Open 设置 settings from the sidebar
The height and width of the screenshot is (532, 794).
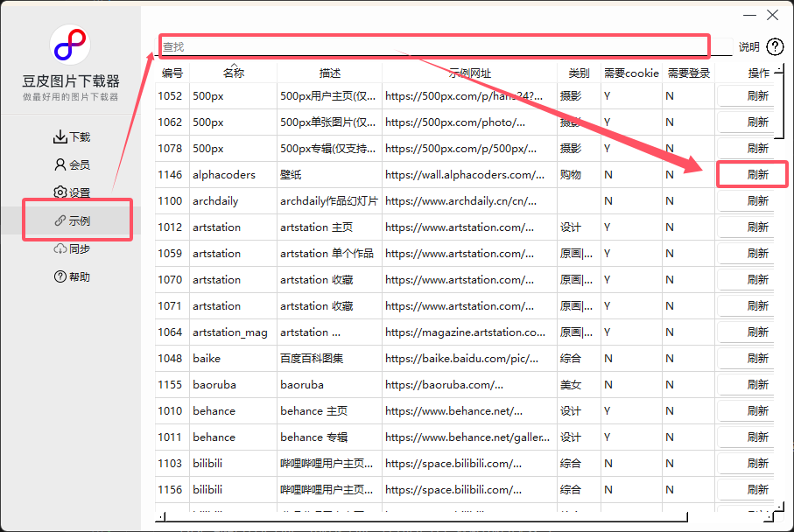[x=72, y=192]
